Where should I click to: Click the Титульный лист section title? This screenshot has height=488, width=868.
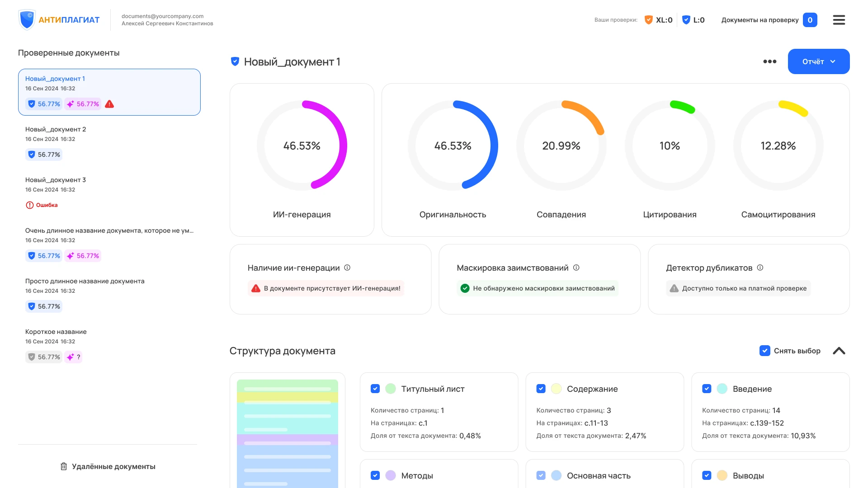[x=433, y=389]
